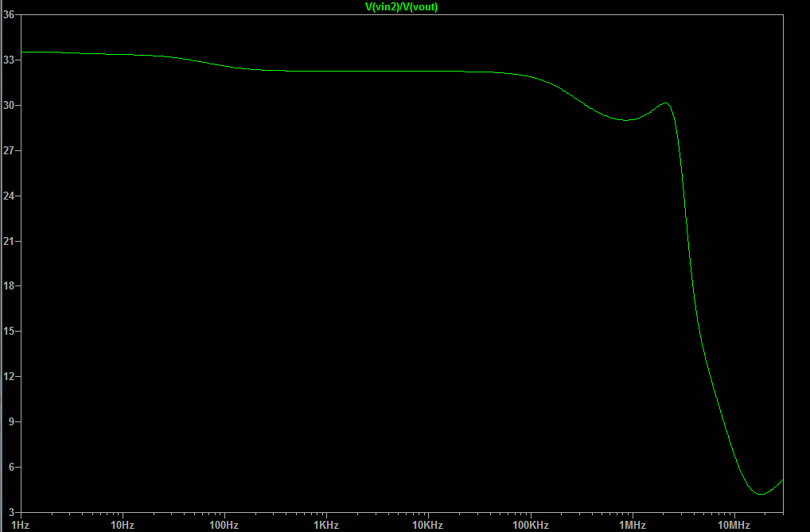Click the 10MHz frequency axis label

734,526
